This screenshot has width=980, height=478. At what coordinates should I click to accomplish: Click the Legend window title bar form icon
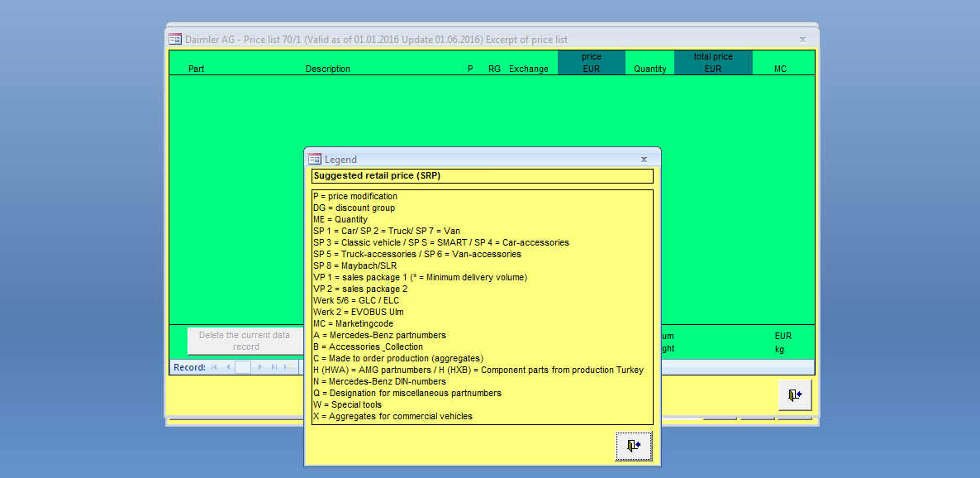[x=315, y=159]
